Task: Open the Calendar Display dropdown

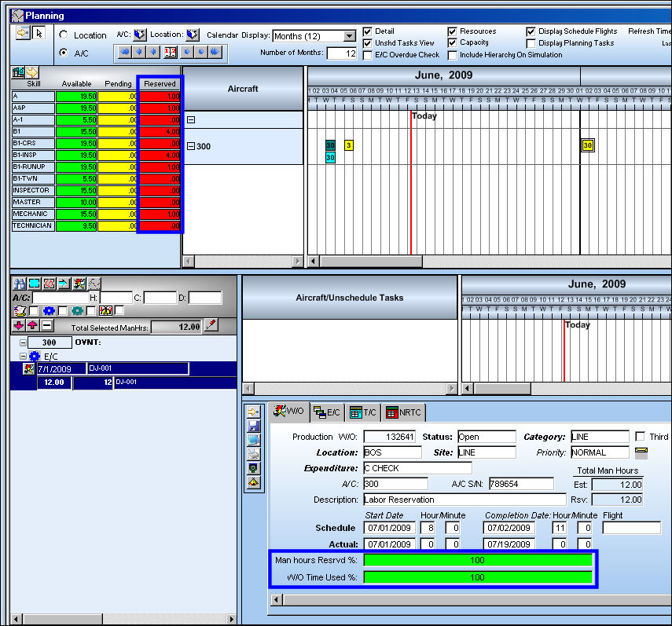Action: (x=350, y=36)
